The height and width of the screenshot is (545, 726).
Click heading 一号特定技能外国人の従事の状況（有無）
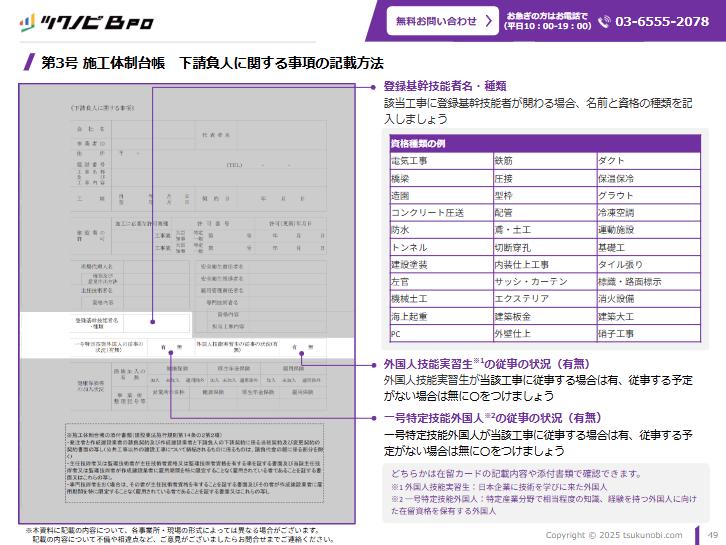[x=492, y=418]
